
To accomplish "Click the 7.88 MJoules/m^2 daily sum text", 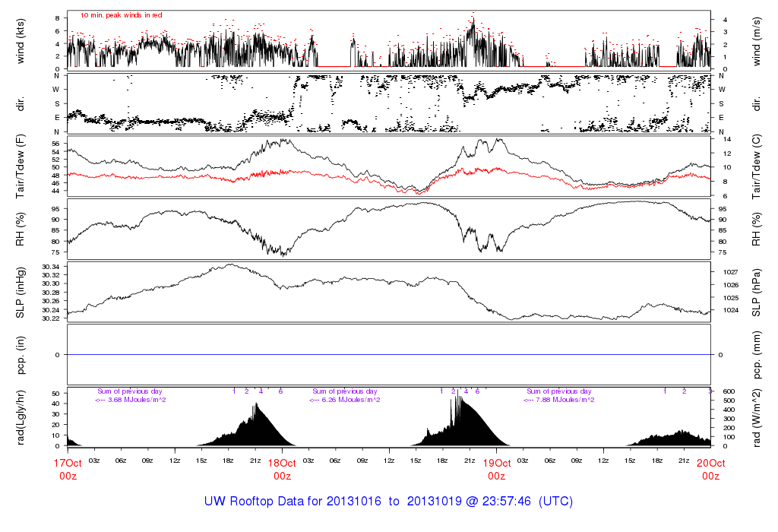I will [x=559, y=400].
